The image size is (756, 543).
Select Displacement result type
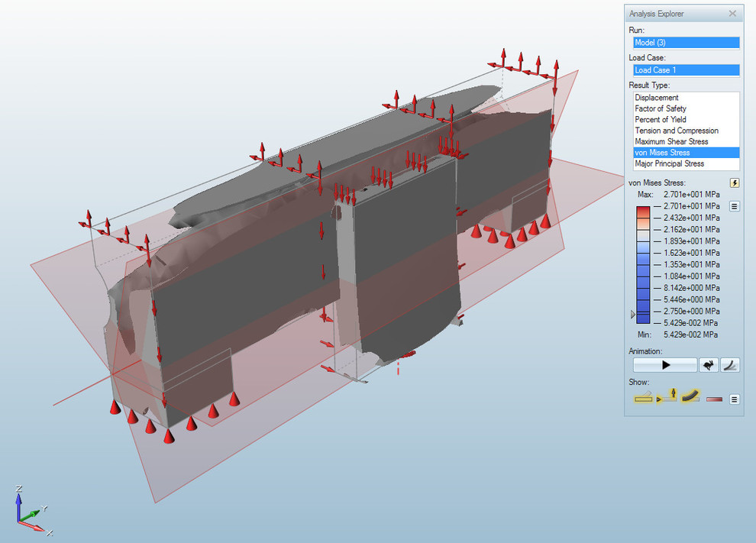657,98
